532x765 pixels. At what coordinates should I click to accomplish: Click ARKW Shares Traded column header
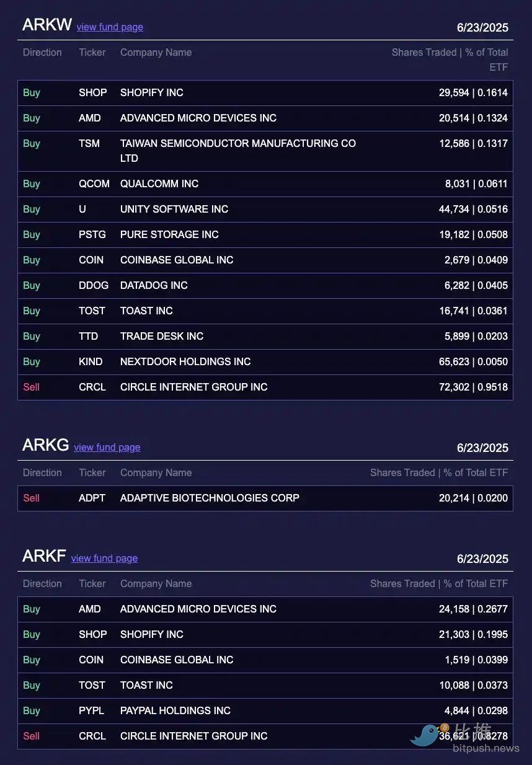click(x=450, y=60)
